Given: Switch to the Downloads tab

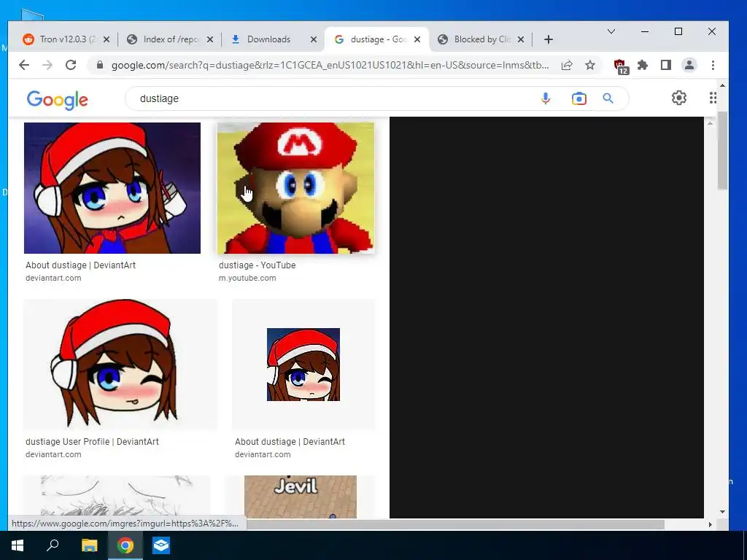Looking at the screenshot, I should (x=268, y=39).
